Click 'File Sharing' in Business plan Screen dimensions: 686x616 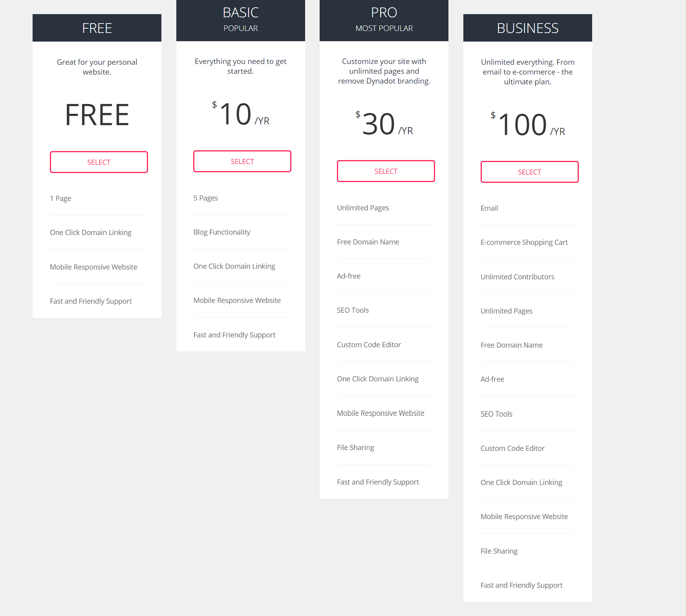click(499, 551)
